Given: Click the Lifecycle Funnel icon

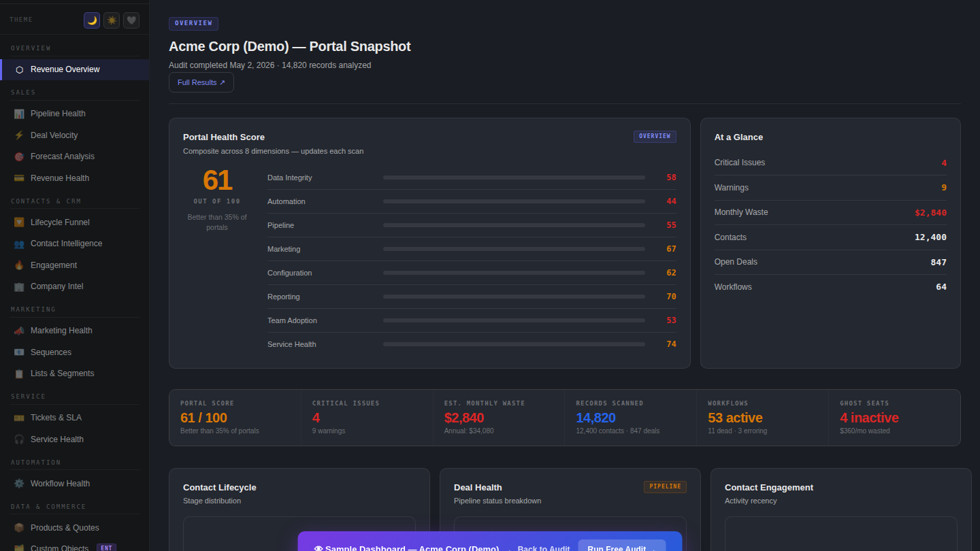Looking at the screenshot, I should tap(19, 222).
